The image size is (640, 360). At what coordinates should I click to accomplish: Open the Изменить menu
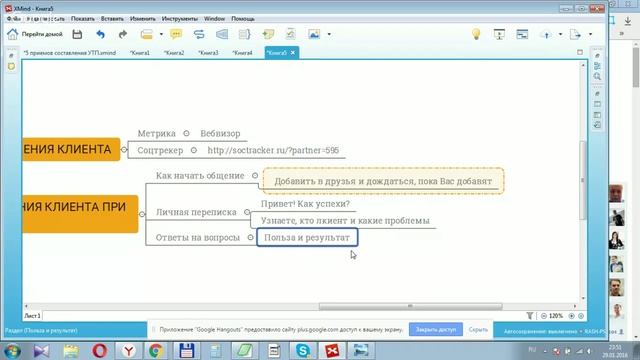point(142,19)
